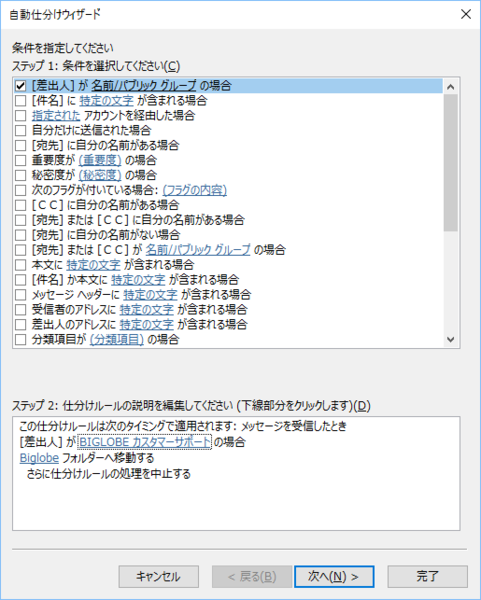Click the キャンセル button
481x600 pixels.
158,576
